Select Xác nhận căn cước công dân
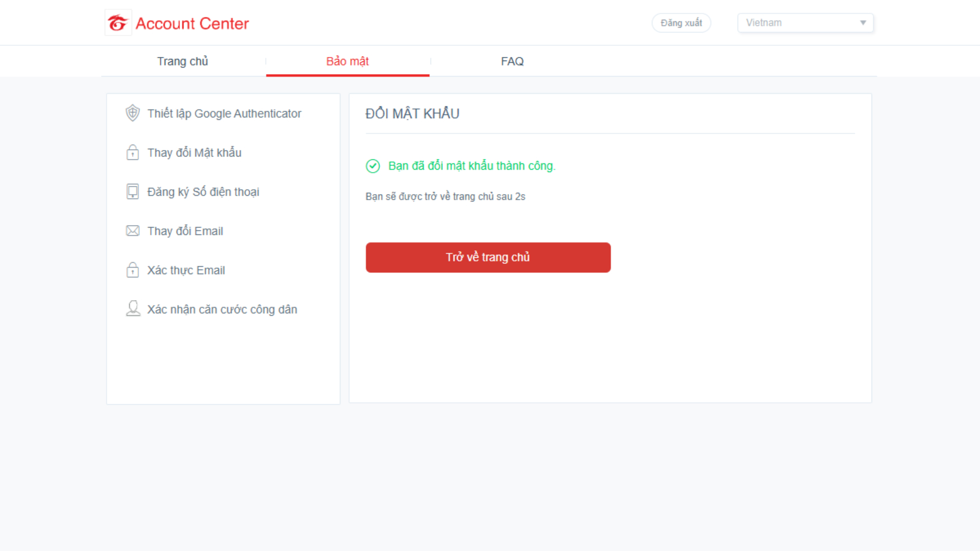Viewport: 980px width, 551px height. pos(222,309)
